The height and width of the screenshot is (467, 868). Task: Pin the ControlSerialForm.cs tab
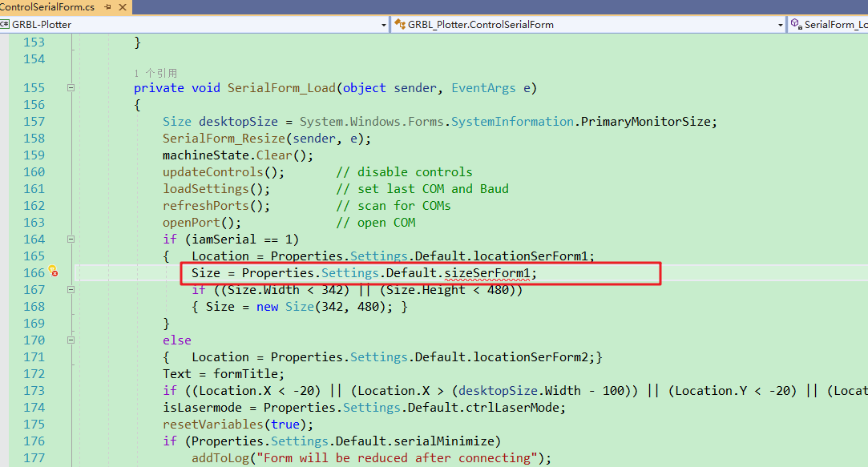point(108,6)
